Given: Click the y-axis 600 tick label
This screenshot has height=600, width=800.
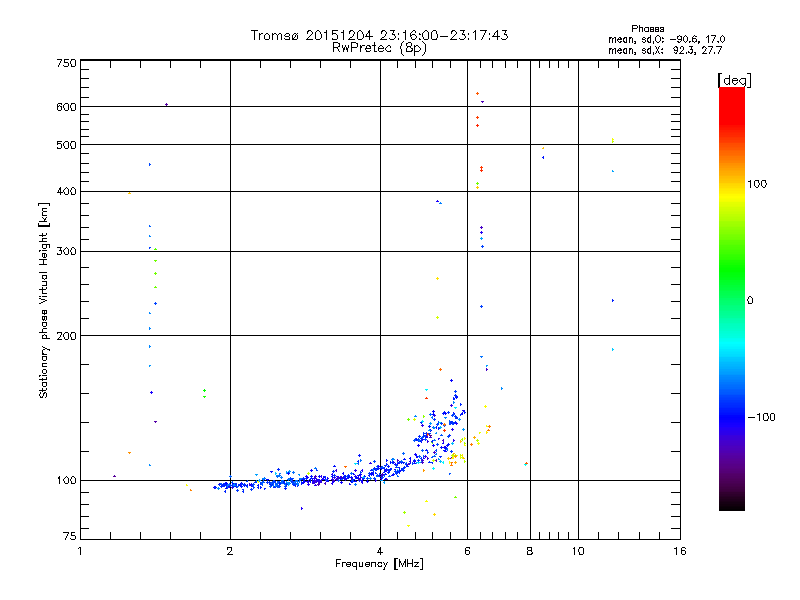Looking at the screenshot, I should (x=66, y=107).
